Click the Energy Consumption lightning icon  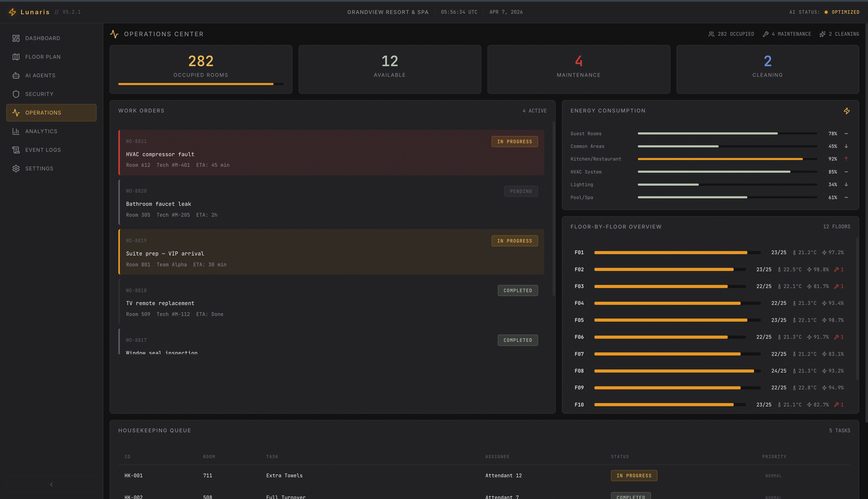846,111
